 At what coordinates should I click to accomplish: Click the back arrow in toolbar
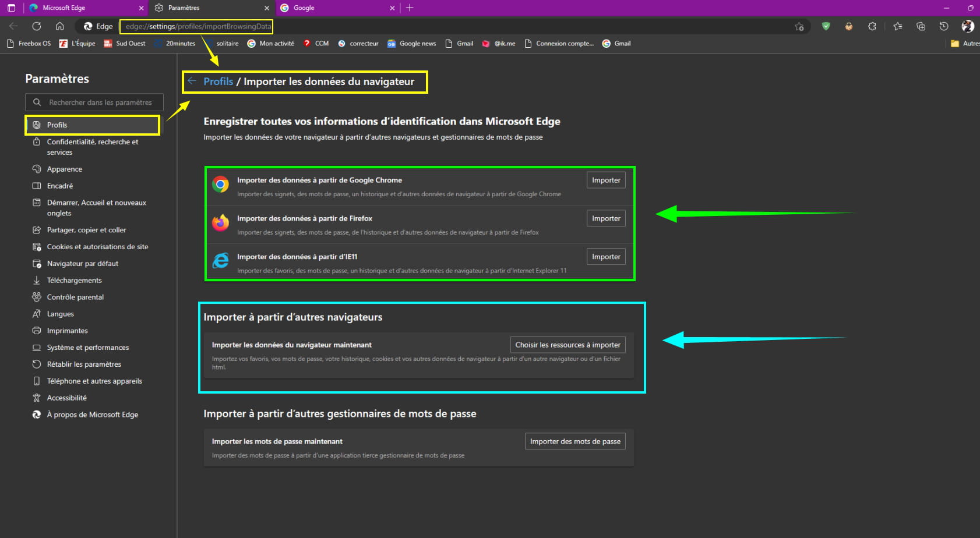(x=13, y=26)
